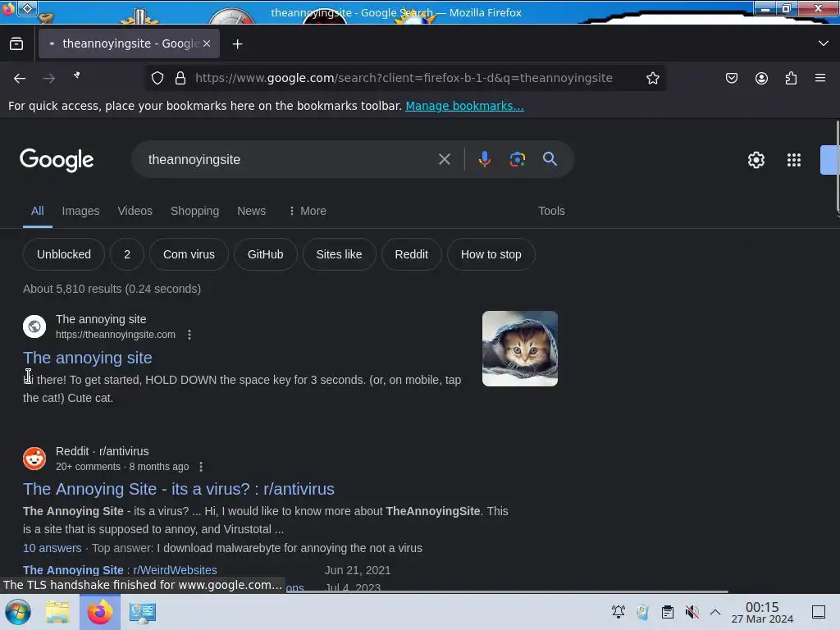Open the notifications bell tray icon
The width and height of the screenshot is (840, 630).
pyautogui.click(x=619, y=612)
